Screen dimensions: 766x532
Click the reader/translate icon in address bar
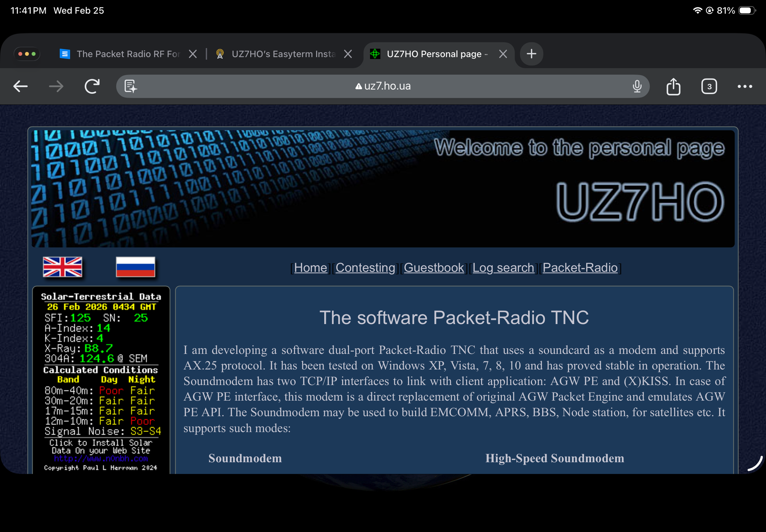tap(130, 86)
